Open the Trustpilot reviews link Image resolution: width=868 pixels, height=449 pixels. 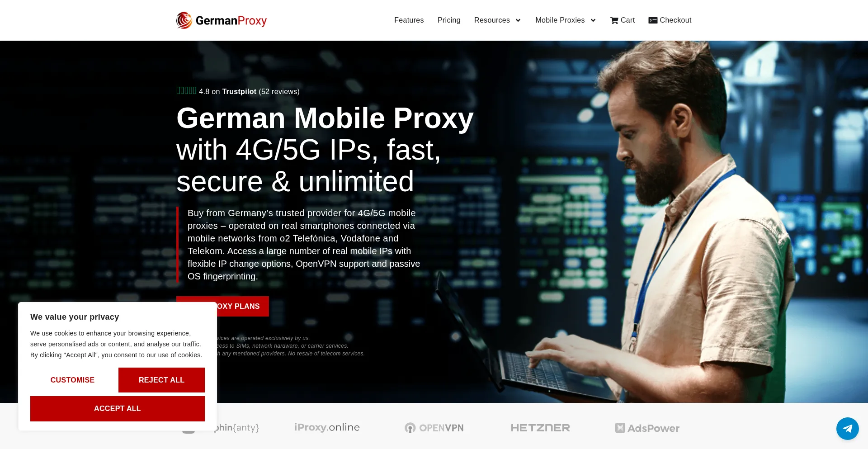tap(239, 91)
